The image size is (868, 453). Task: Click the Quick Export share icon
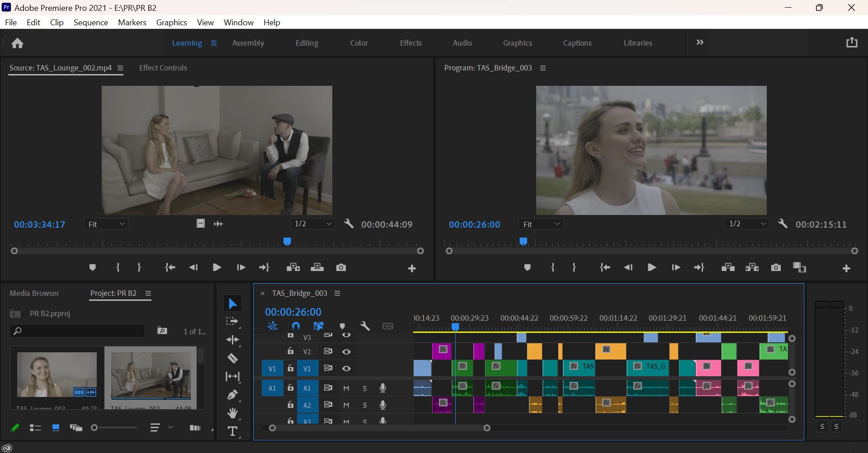pos(852,42)
